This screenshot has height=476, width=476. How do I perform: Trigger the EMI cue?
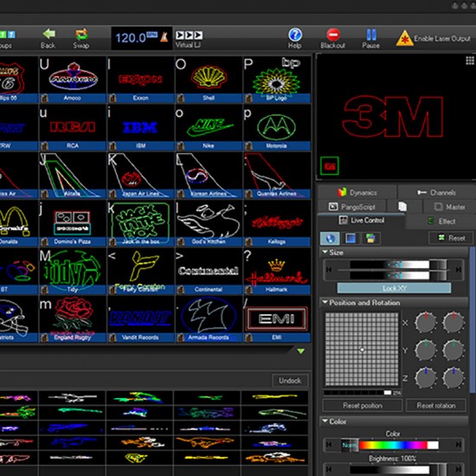coord(277,319)
